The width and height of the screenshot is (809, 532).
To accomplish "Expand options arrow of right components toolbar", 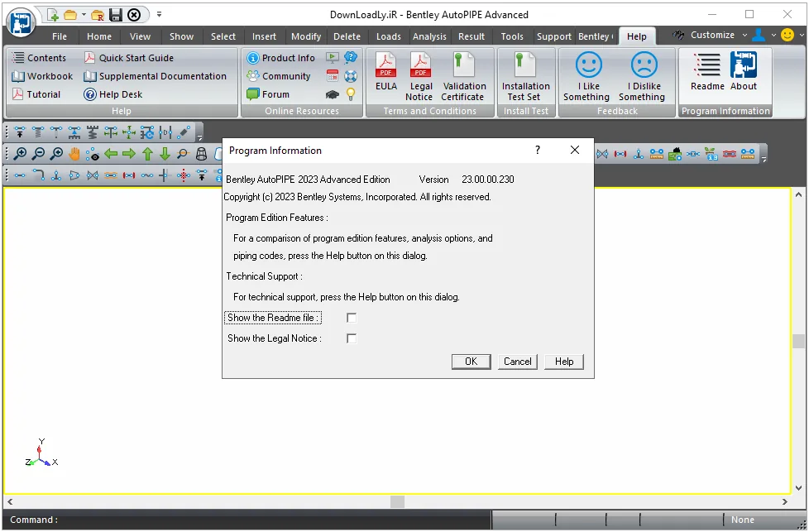I will (x=764, y=158).
